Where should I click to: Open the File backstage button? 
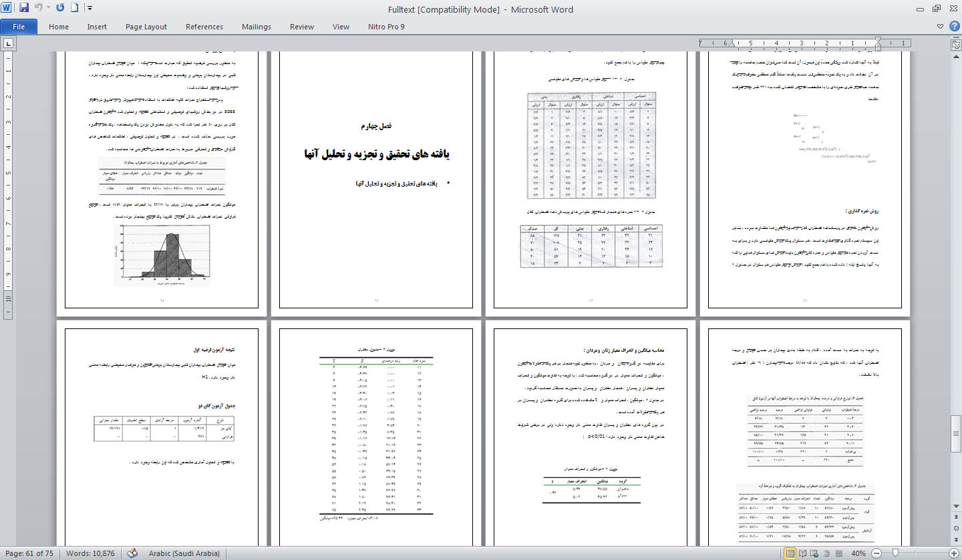[x=19, y=27]
